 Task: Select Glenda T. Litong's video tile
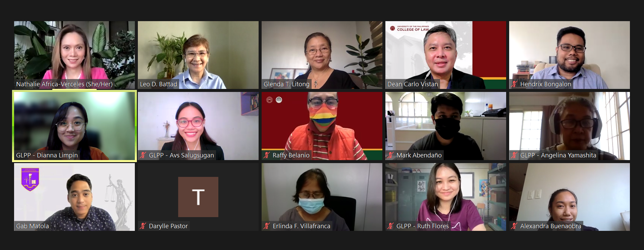pos(322,55)
